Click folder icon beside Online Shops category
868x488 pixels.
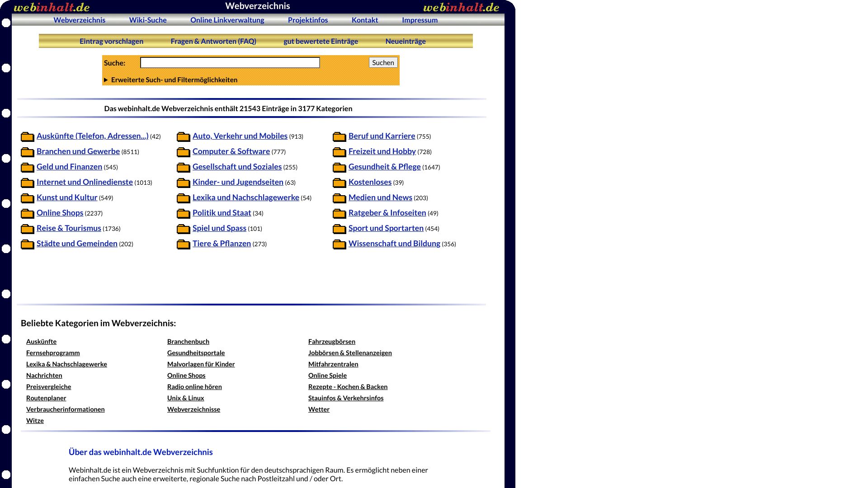[x=28, y=213]
